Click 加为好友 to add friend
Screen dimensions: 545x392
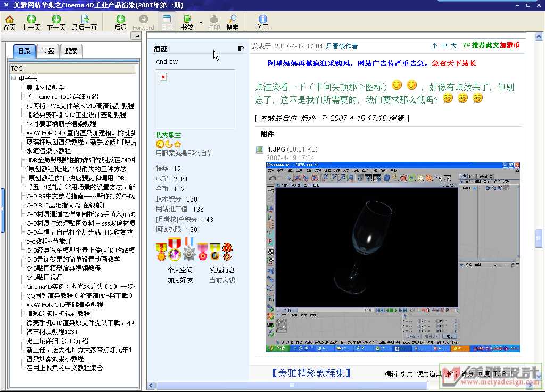[x=180, y=280]
